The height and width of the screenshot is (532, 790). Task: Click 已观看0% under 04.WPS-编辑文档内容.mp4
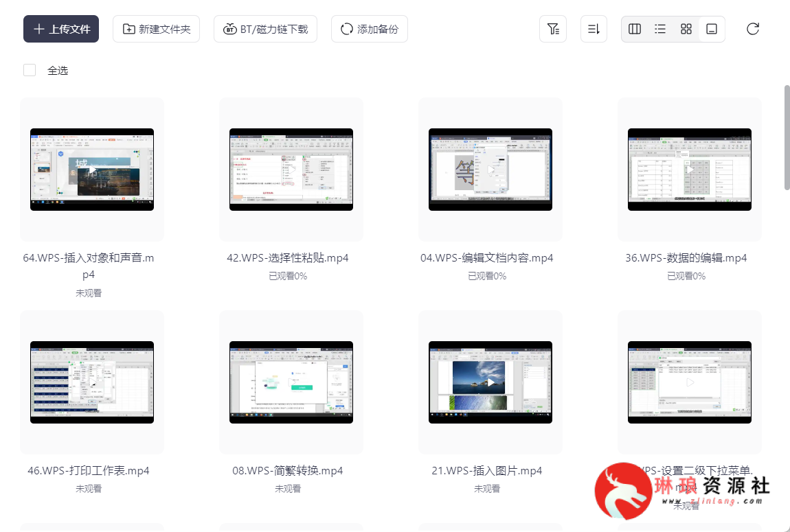486,276
